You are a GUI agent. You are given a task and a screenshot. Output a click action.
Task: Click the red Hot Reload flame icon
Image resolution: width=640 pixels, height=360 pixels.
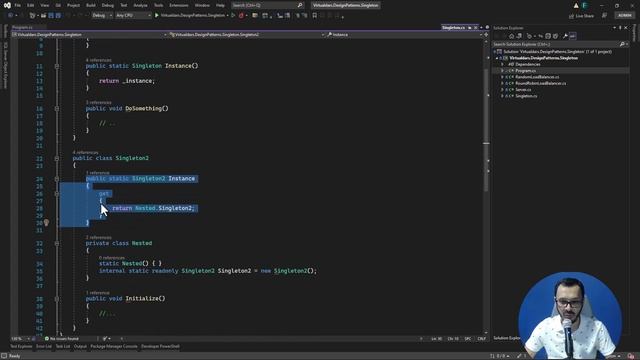coord(241,16)
